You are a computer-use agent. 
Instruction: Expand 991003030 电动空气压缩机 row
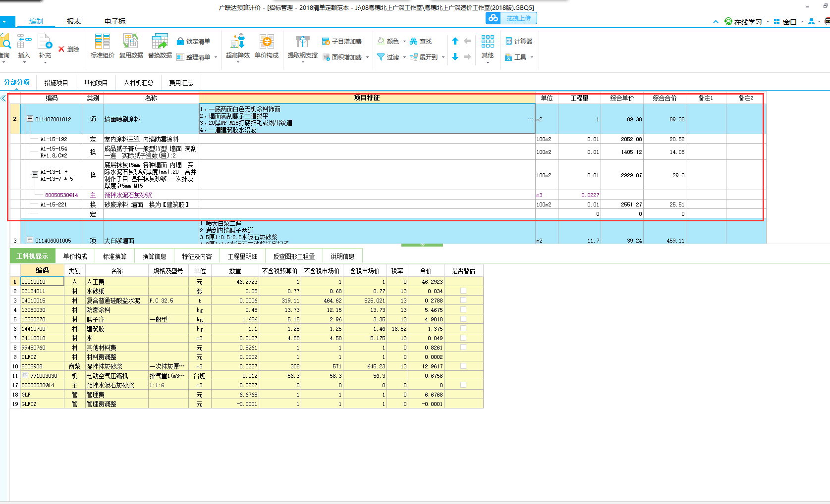click(x=25, y=375)
